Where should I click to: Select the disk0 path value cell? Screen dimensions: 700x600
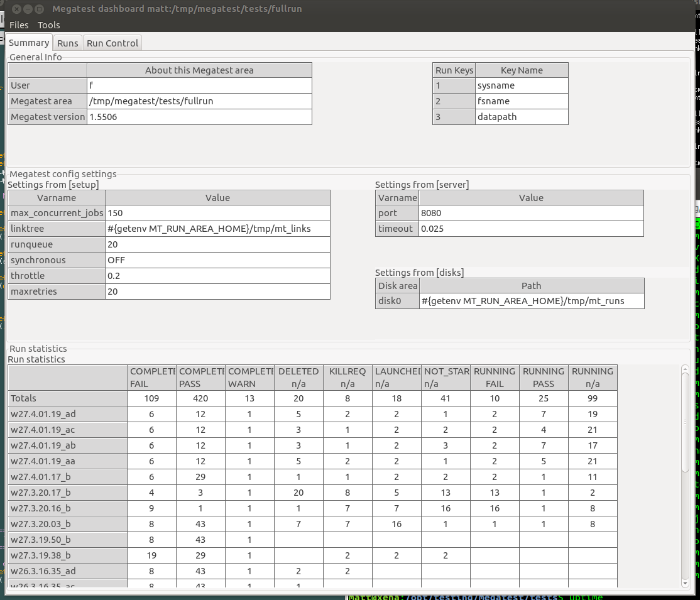(532, 301)
